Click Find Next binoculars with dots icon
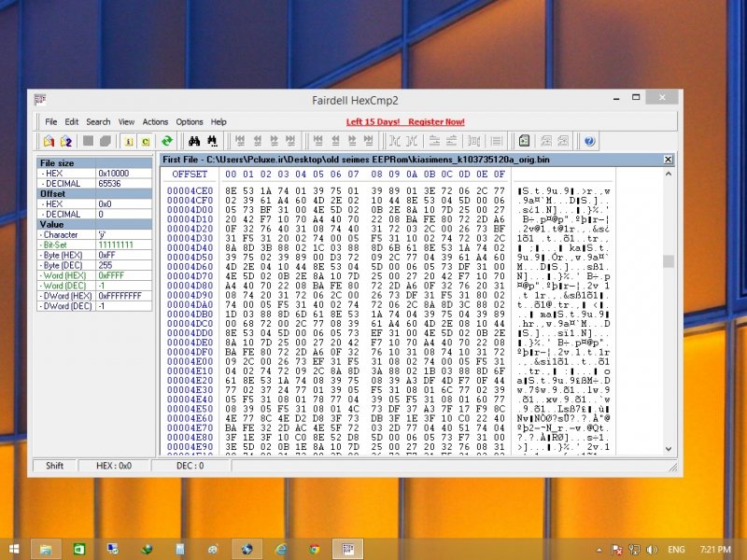747x560 pixels. [212, 141]
